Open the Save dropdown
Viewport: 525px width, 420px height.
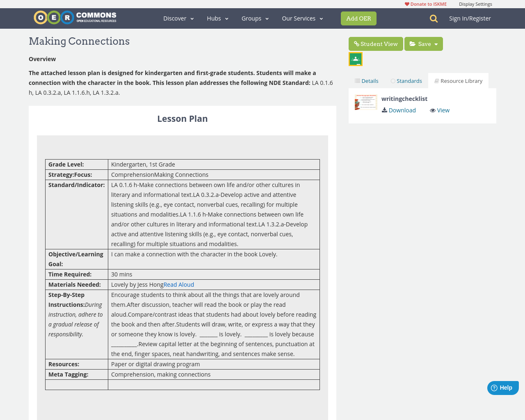(x=424, y=44)
